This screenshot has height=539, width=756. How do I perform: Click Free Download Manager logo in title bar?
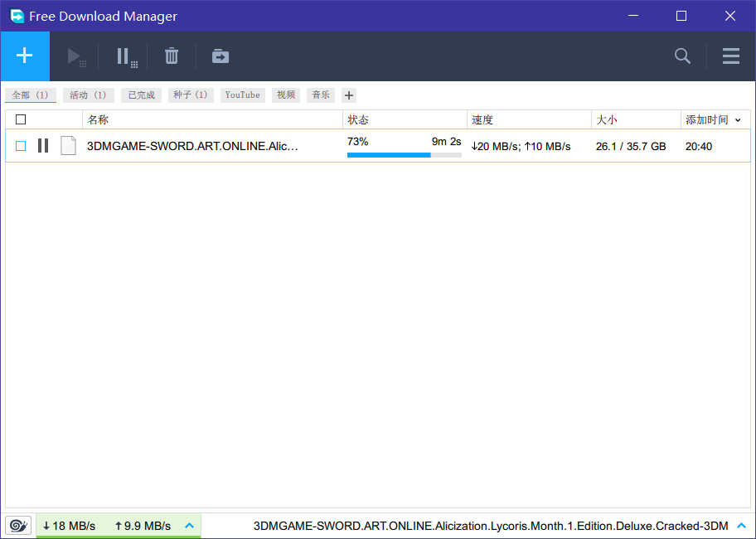pos(17,16)
